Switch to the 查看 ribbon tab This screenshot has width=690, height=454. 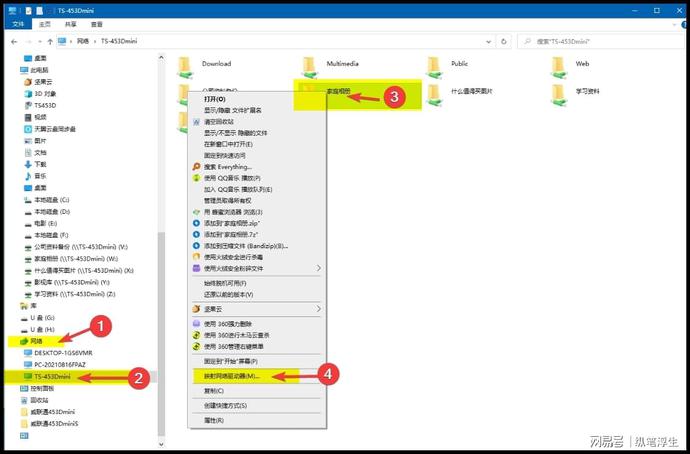[x=97, y=24]
